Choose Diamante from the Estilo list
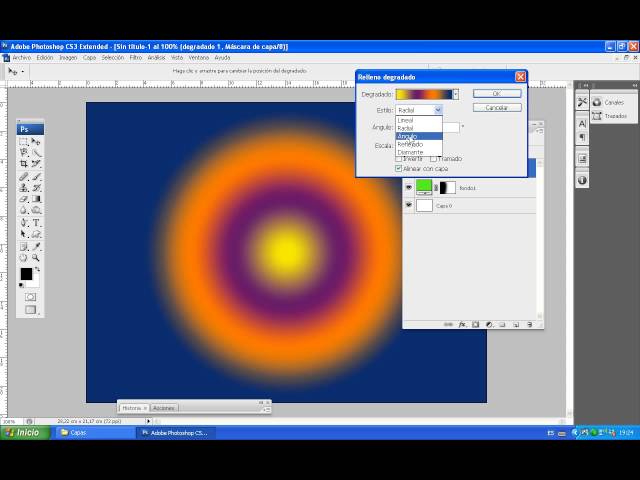The image size is (640, 480). pos(419,152)
